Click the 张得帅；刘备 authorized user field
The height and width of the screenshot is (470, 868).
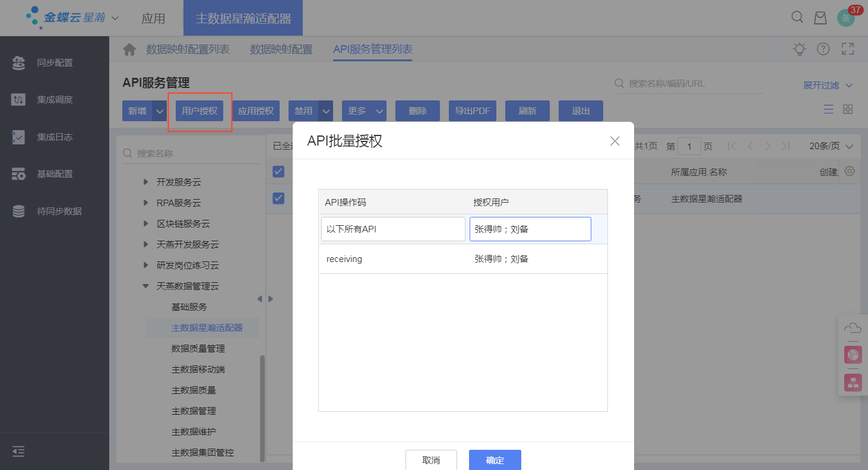(530, 229)
